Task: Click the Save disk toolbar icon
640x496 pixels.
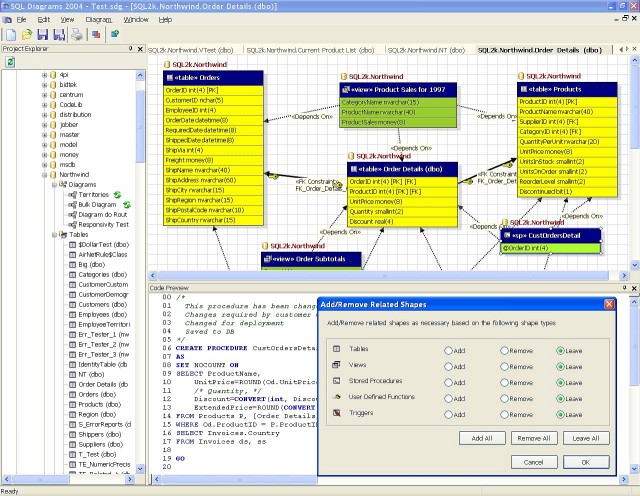Action: pos(41,34)
